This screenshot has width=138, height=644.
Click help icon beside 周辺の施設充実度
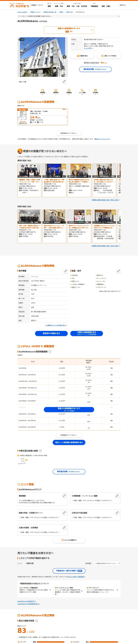(36, 621)
